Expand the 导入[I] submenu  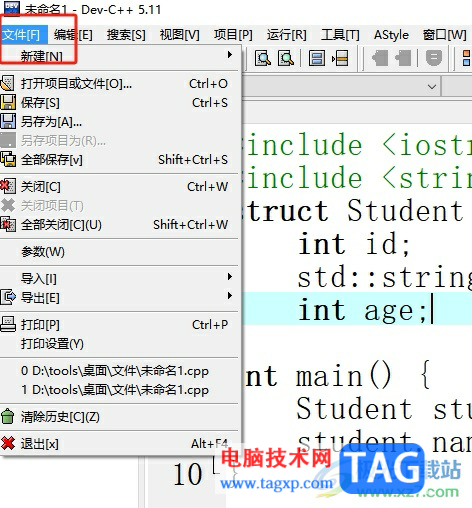[120, 278]
